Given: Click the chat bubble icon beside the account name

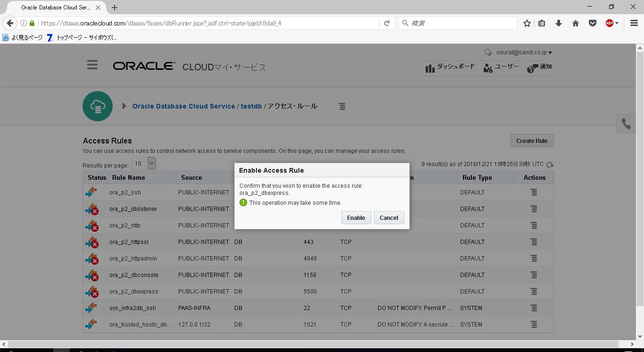Looking at the screenshot, I should coord(488,52).
